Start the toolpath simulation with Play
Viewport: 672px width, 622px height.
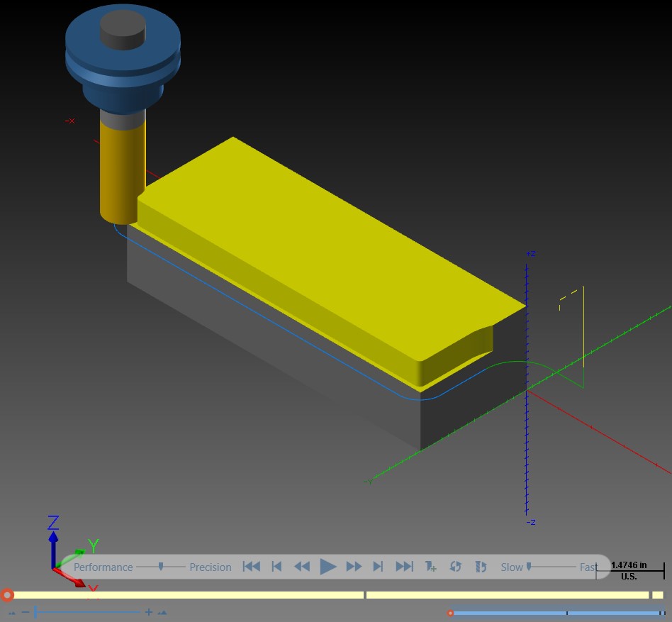point(328,567)
